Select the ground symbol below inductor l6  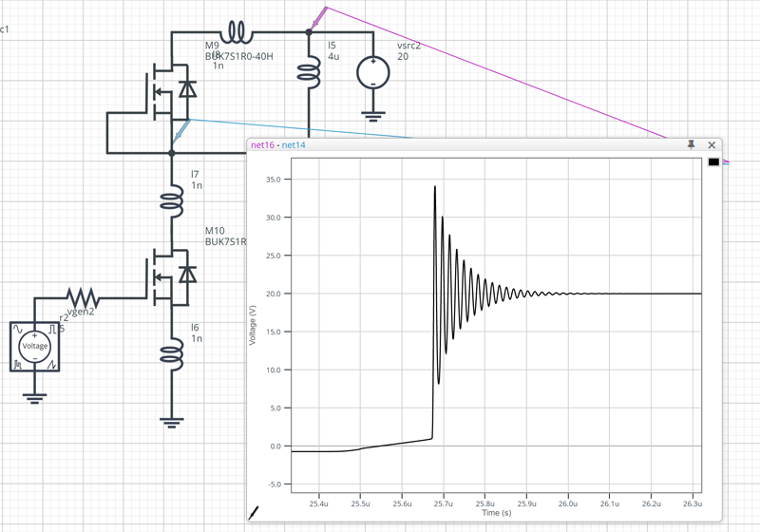tap(172, 423)
